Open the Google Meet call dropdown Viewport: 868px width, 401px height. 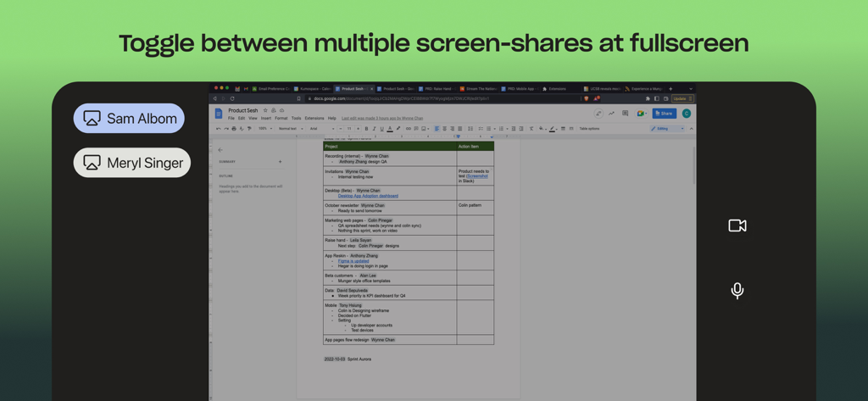[643, 113]
